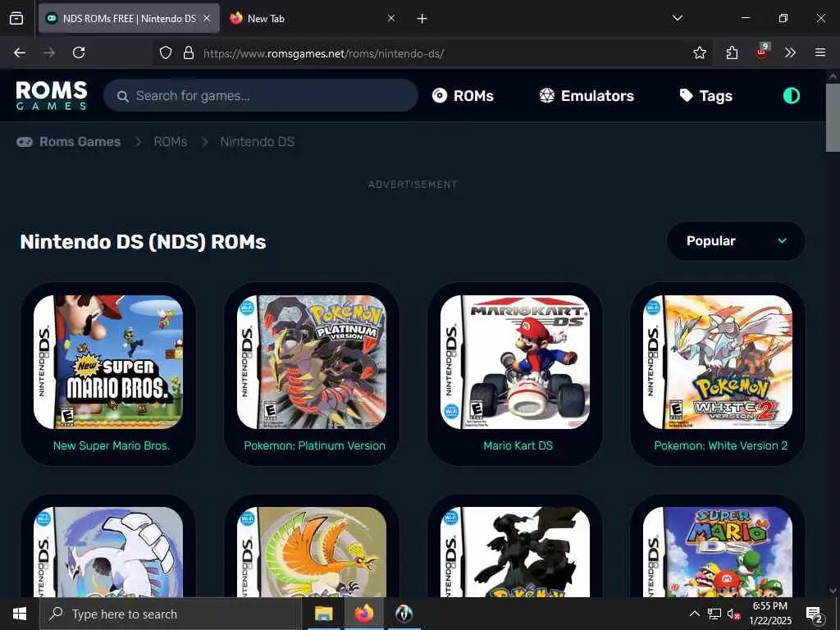View site security padlock info
The height and width of the screenshot is (630, 840).
click(189, 52)
